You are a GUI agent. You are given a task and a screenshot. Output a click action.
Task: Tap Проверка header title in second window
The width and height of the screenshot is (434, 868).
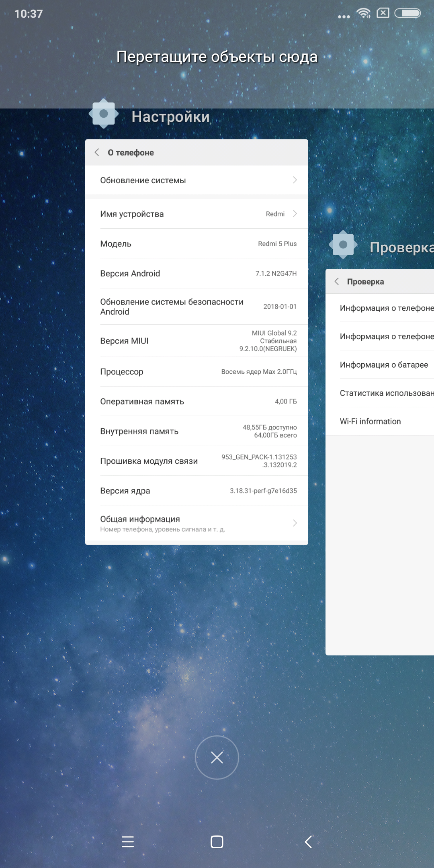click(365, 281)
